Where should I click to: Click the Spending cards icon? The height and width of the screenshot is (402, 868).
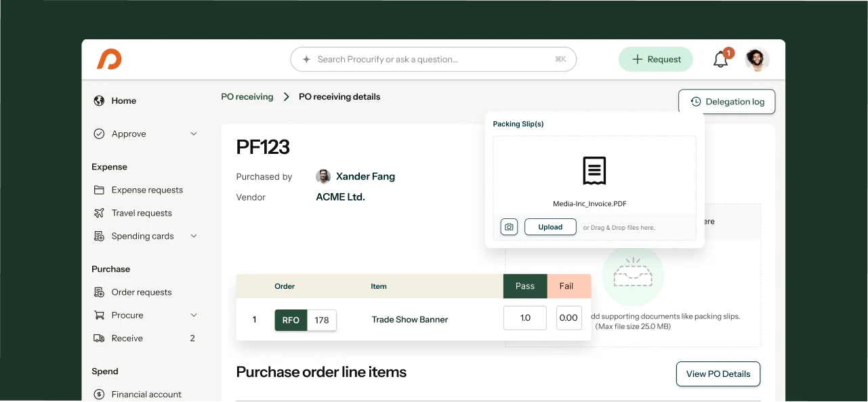point(99,236)
